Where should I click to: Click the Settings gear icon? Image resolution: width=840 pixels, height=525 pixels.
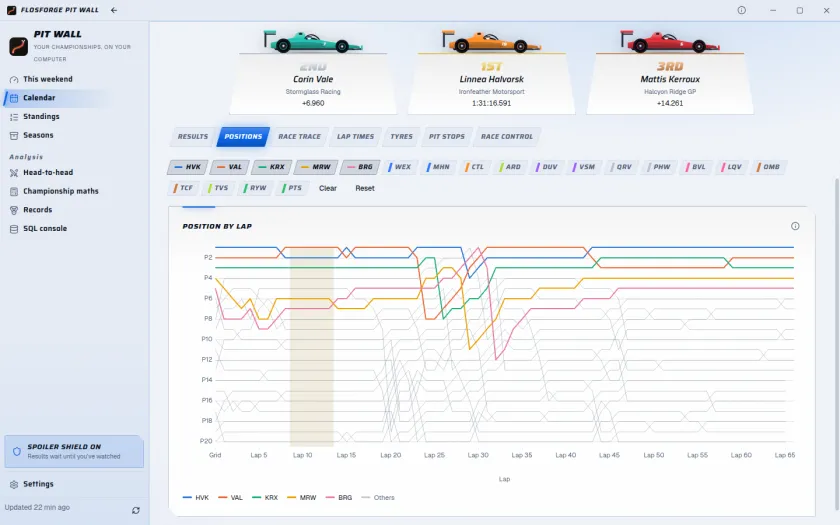pyautogui.click(x=14, y=484)
